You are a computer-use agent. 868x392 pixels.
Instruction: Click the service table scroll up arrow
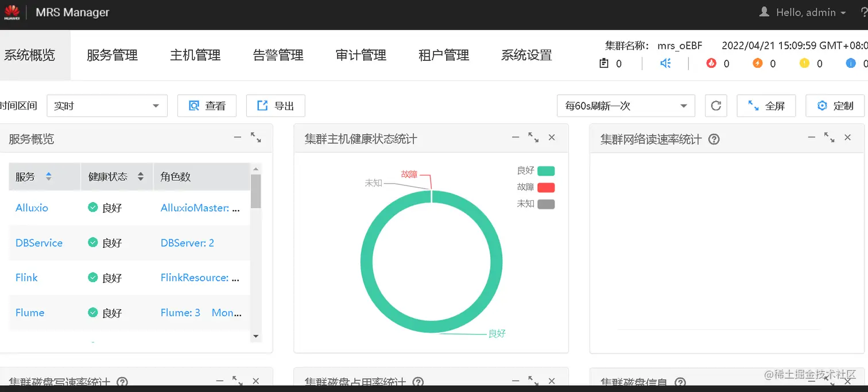coord(256,169)
